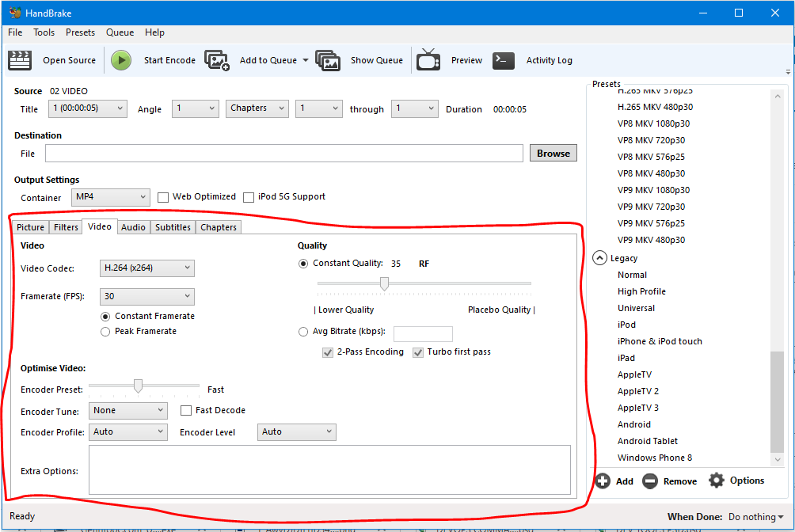Collapse the Legacy presets group
The height and width of the screenshot is (532, 795).
[x=599, y=258]
